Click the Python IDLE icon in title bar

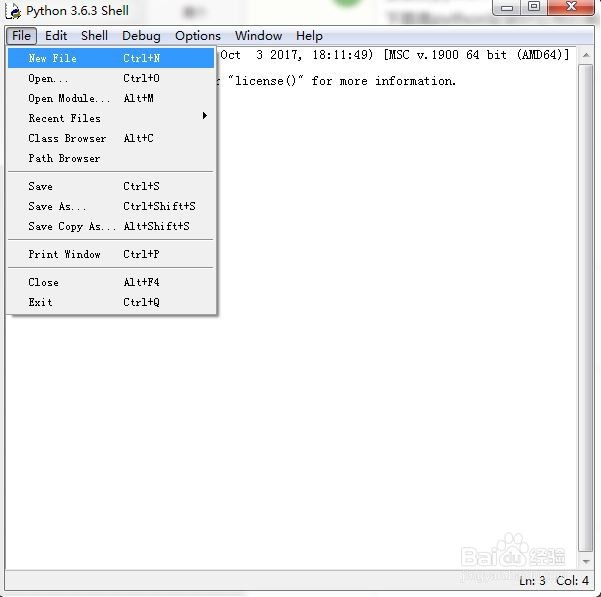pyautogui.click(x=13, y=10)
